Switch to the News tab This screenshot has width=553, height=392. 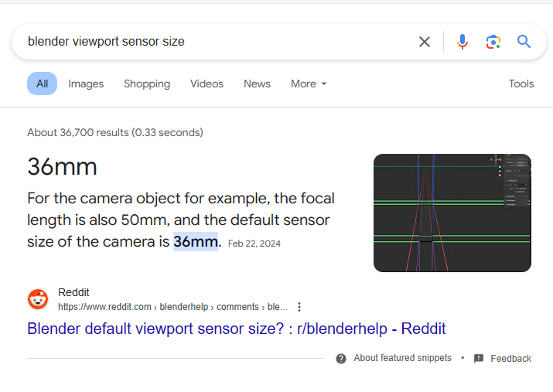[x=257, y=84]
